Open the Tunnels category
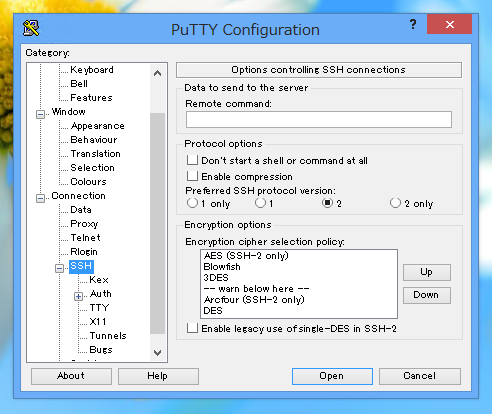Image resolution: width=492 pixels, height=414 pixels. (x=108, y=336)
